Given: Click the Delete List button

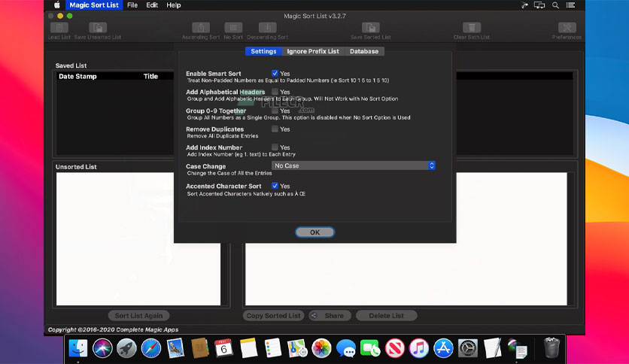Looking at the screenshot, I should 386,316.
